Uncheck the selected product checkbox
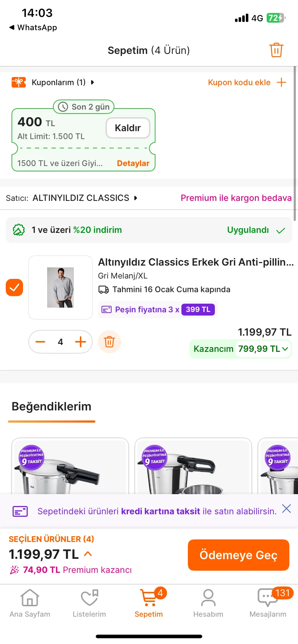The image size is (298, 644). click(14, 287)
